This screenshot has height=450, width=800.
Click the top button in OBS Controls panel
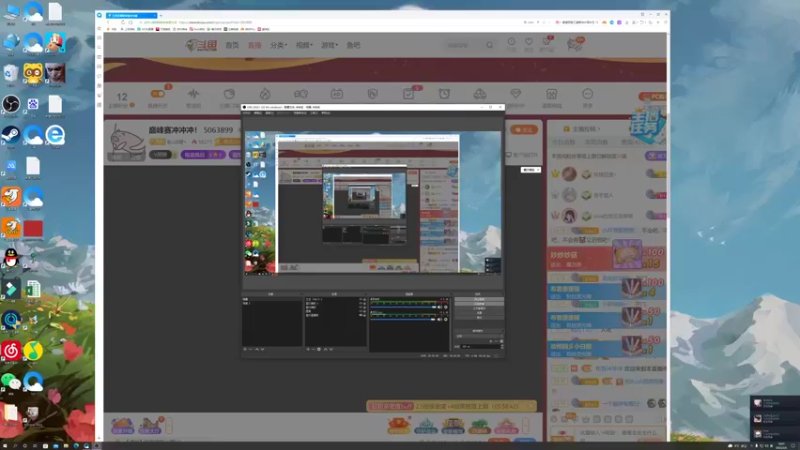point(479,299)
